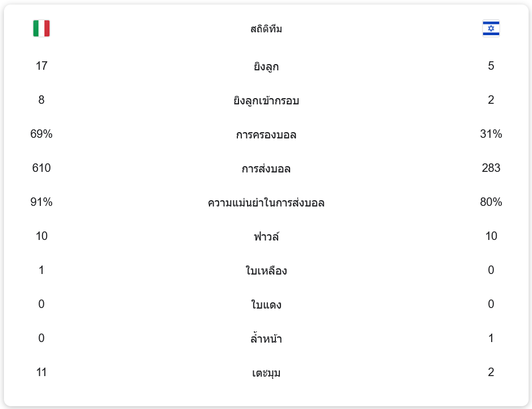Click the Israel flag icon
The width and height of the screenshot is (532, 409).
491,28
